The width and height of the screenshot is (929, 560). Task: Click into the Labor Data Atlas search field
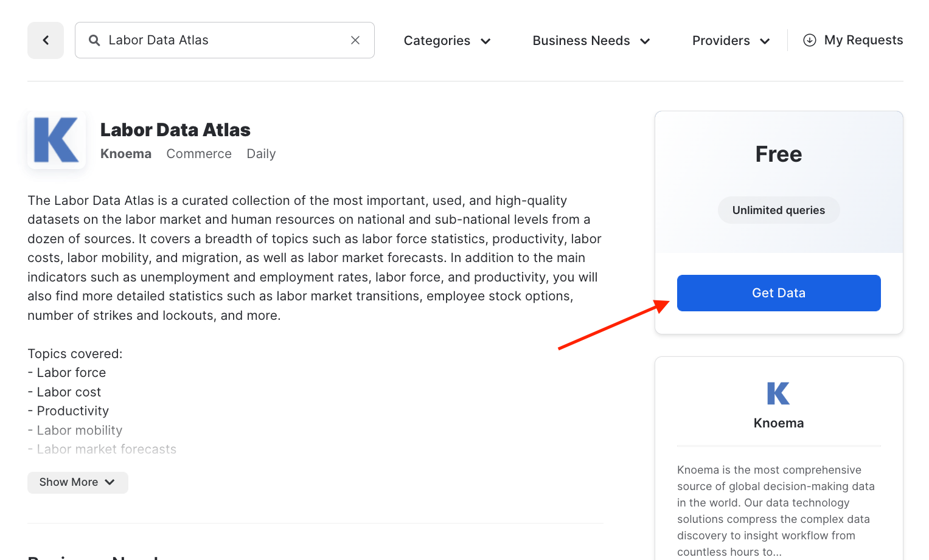point(225,40)
